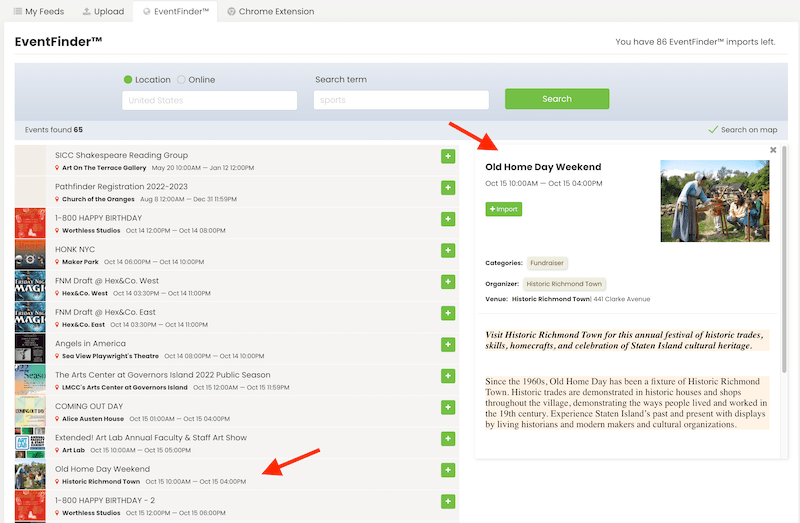Click the detail panel scrollbar

(784, 260)
